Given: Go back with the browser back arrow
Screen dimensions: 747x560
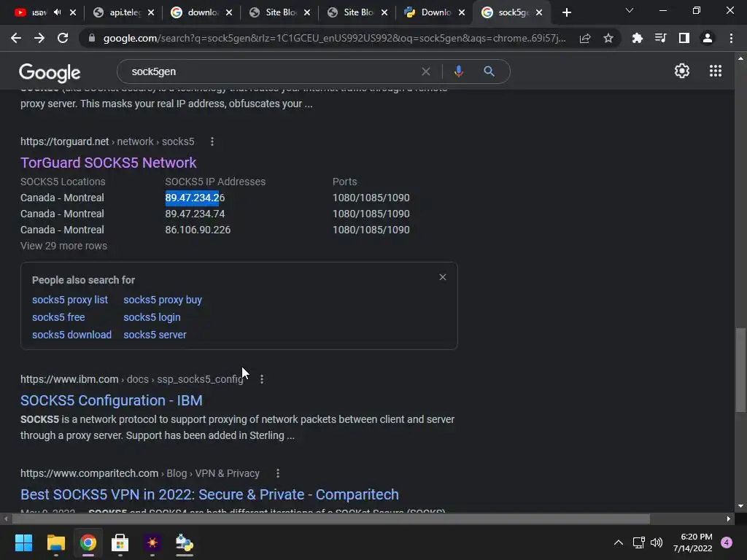Looking at the screenshot, I should tap(16, 38).
